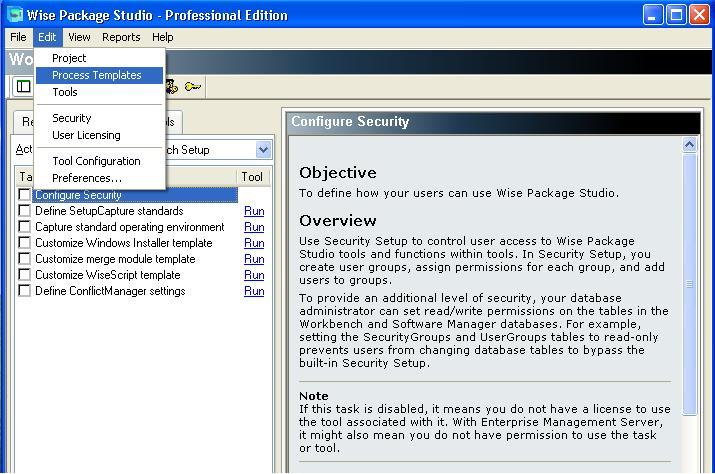
Task: Check Customize merge module template checkbox
Action: coord(24,258)
